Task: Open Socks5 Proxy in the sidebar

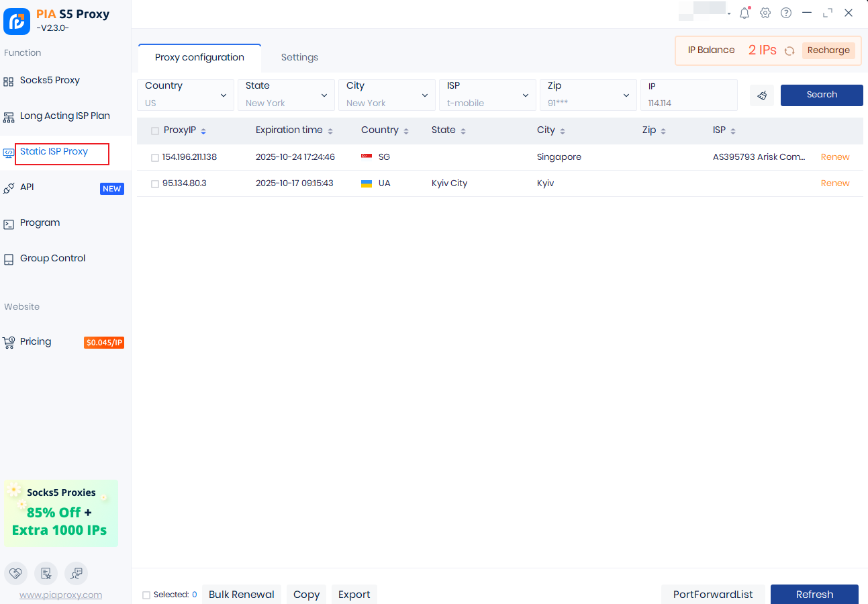Action: [x=50, y=81]
